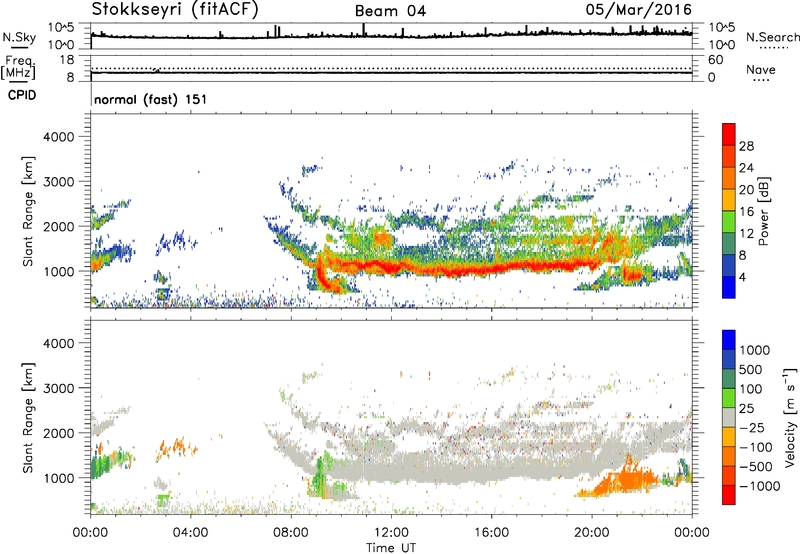Click the Slant Range [km] label of power panel
The height and width of the screenshot is (554, 800).
coord(28,211)
